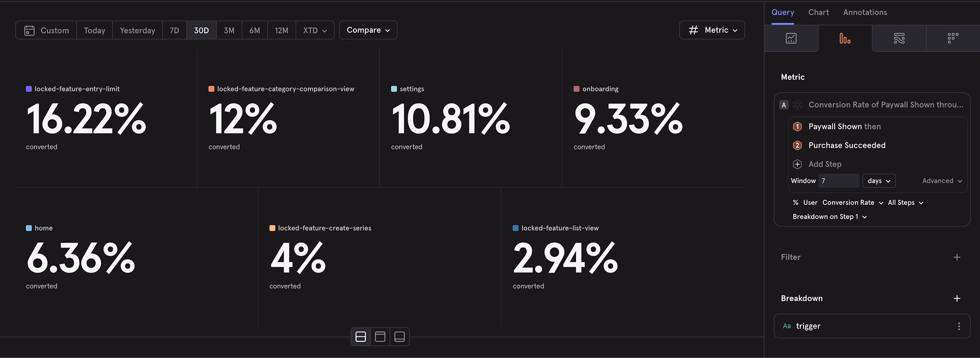This screenshot has width=980, height=358.
Task: Click the funnel metric settings circle icon
Action: [x=798, y=105]
